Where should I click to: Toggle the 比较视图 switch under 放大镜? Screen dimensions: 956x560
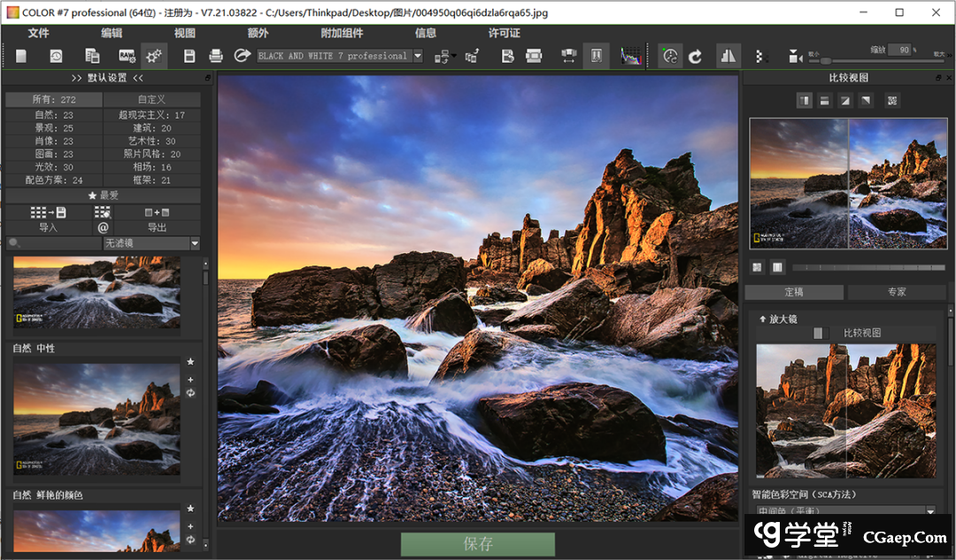(821, 333)
